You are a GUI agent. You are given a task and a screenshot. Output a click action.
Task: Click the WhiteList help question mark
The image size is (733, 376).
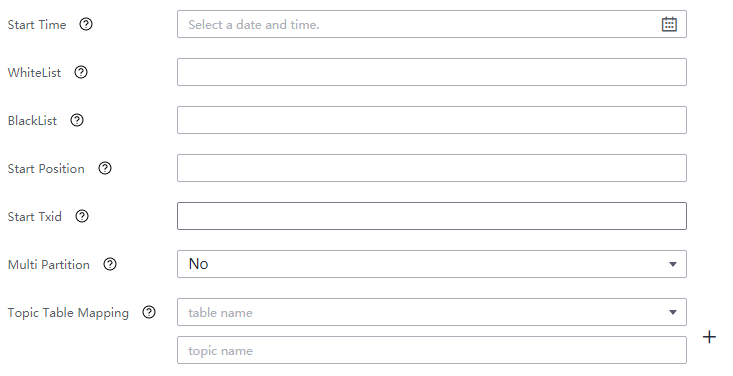(81, 72)
